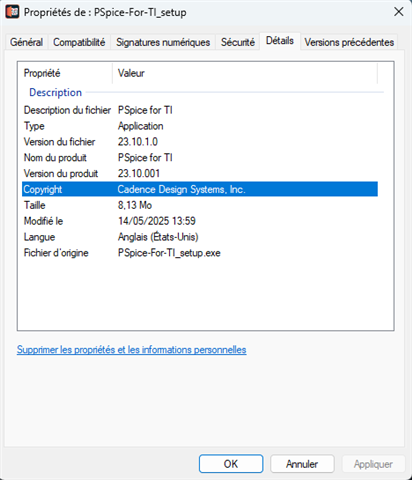Image resolution: width=412 pixels, height=480 pixels.
Task: Switch to the Général tab
Action: coord(26,42)
